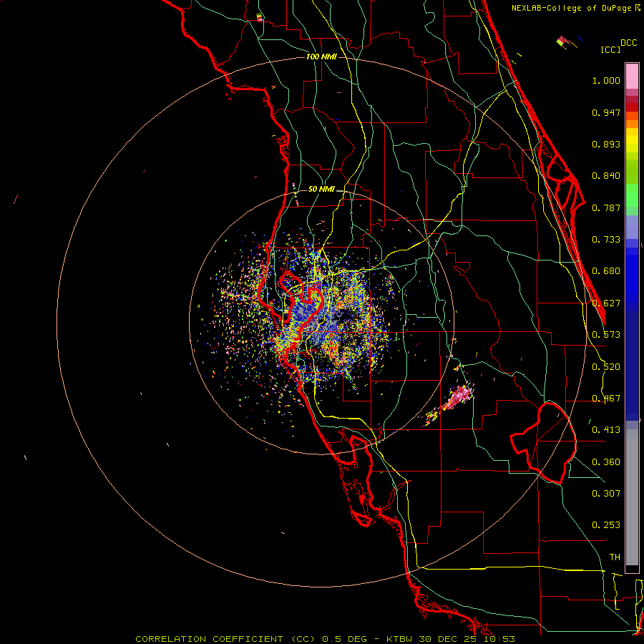Select the 0.307 scale value

[x=606, y=493]
